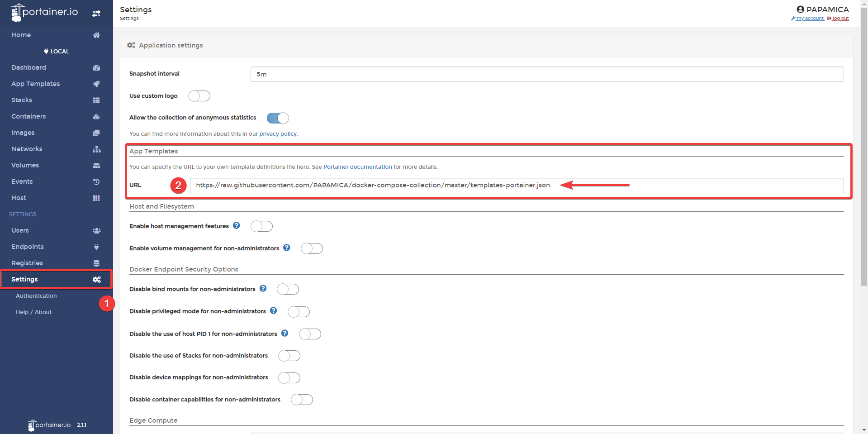Click the page vertical scrollbar thumb
Image resolution: width=868 pixels, height=434 pixels.
click(864, 146)
